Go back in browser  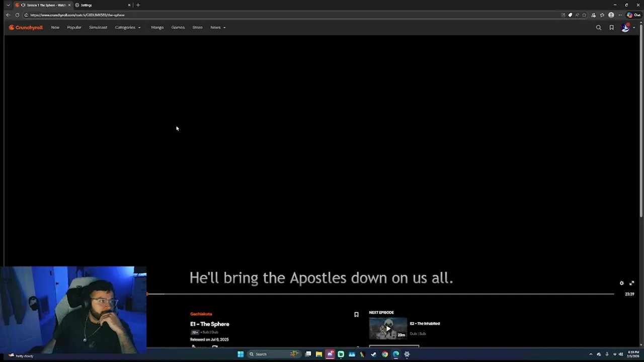(x=8, y=15)
